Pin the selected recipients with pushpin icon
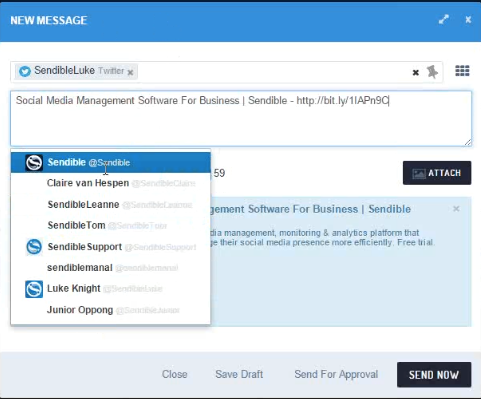Viewport: 481px width, 399px height. click(x=432, y=72)
